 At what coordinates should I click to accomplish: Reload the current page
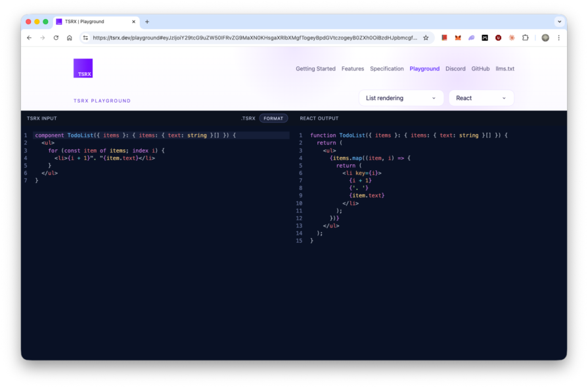point(56,37)
